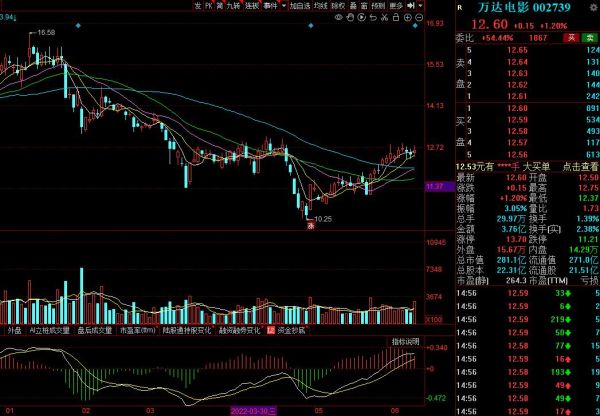Click the 指标说明 indicator description label

pyautogui.click(x=404, y=341)
